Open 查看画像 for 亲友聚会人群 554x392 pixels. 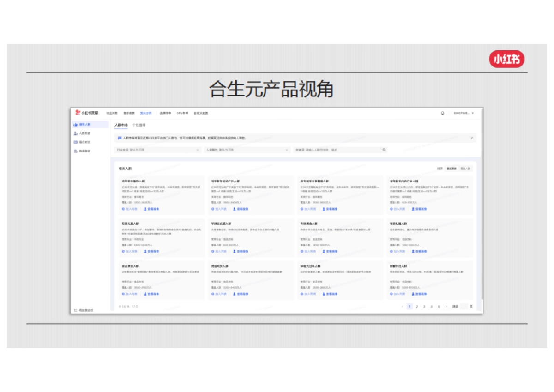(151, 293)
